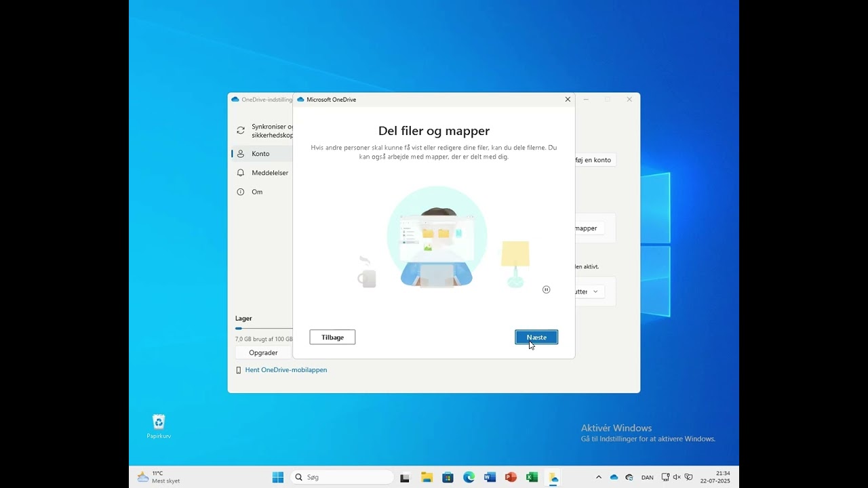Viewport: 868px width, 488px height.
Task: Launch Excel from the taskbar
Action: [531, 477]
